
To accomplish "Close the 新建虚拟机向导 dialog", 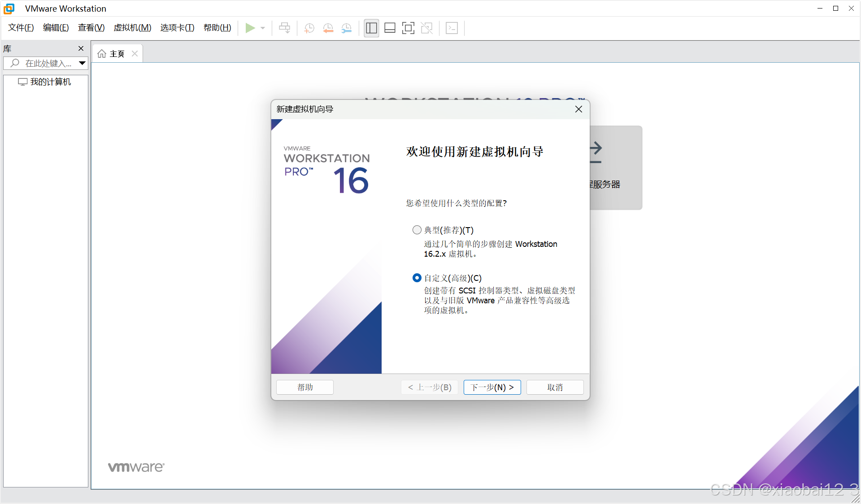I will [x=578, y=109].
